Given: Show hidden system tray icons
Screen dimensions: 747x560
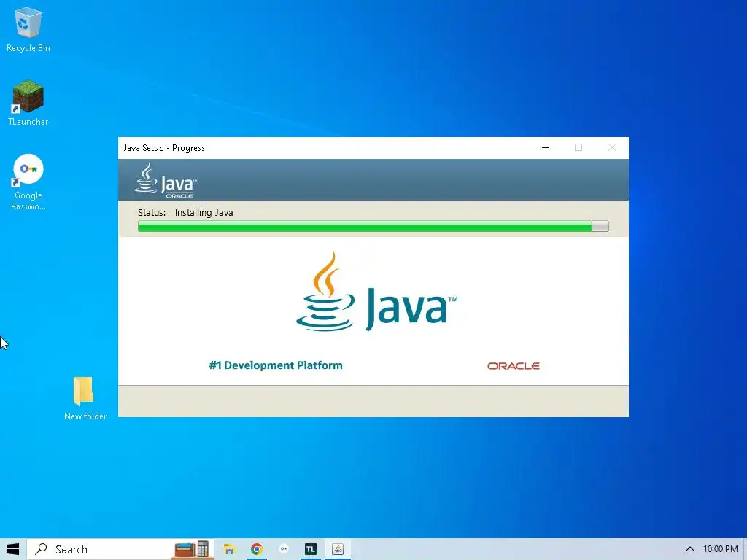Looking at the screenshot, I should tap(689, 549).
